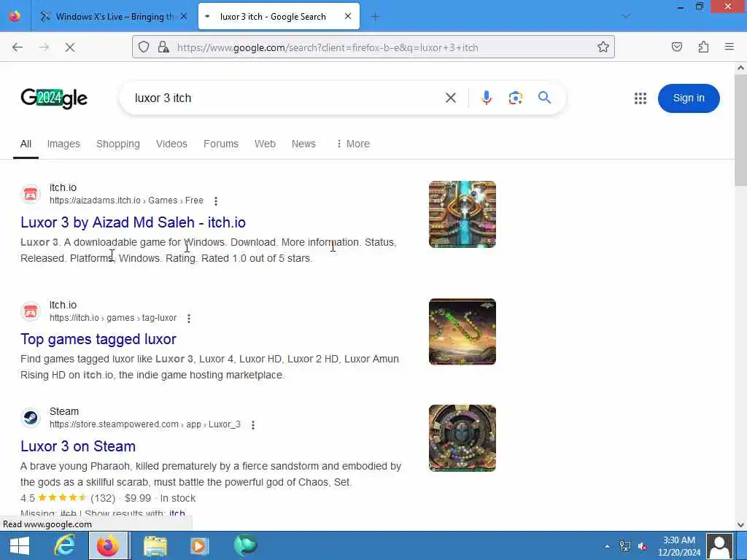
Task: Expand the More search filters menu
Action: [x=353, y=144]
